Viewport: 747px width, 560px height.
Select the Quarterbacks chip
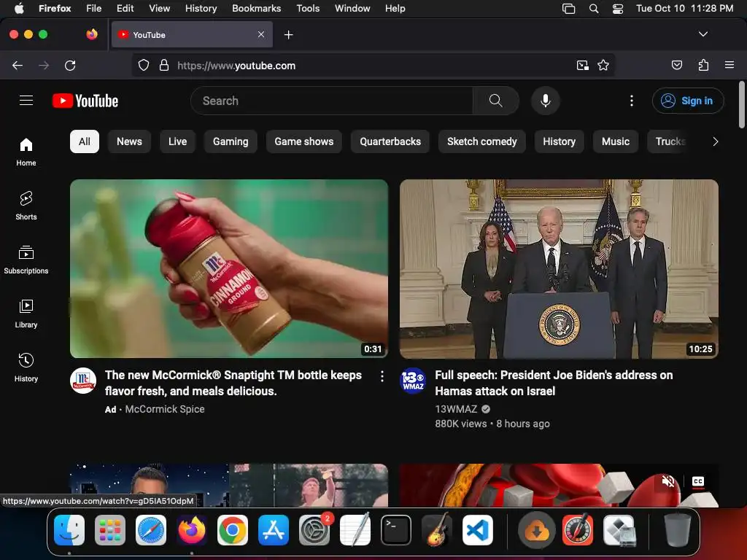pyautogui.click(x=390, y=141)
